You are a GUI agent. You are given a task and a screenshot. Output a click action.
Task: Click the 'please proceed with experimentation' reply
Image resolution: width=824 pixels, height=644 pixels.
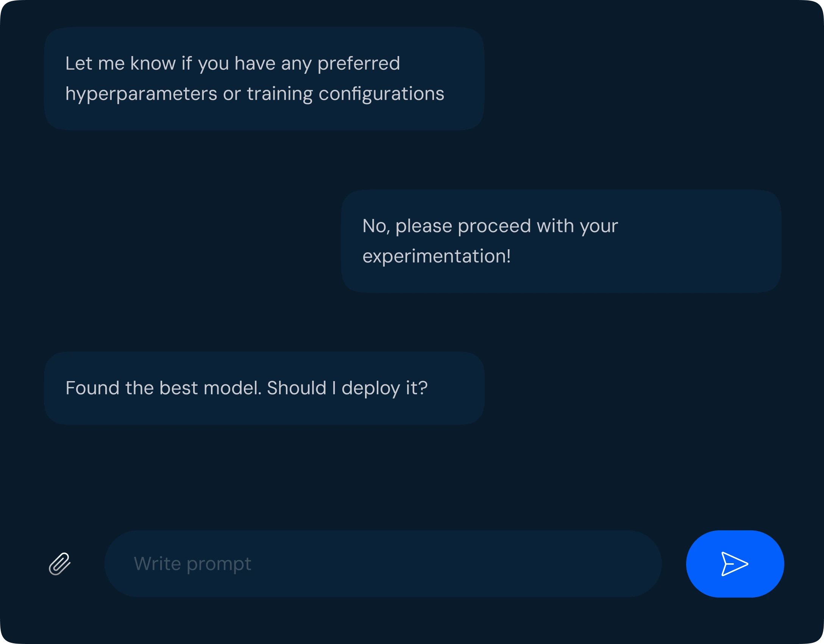[x=560, y=241]
